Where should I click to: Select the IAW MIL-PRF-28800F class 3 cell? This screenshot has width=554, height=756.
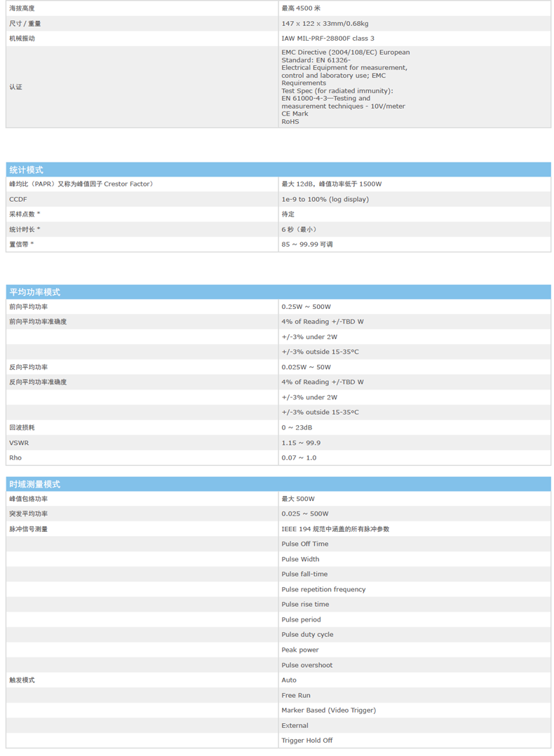(x=327, y=39)
